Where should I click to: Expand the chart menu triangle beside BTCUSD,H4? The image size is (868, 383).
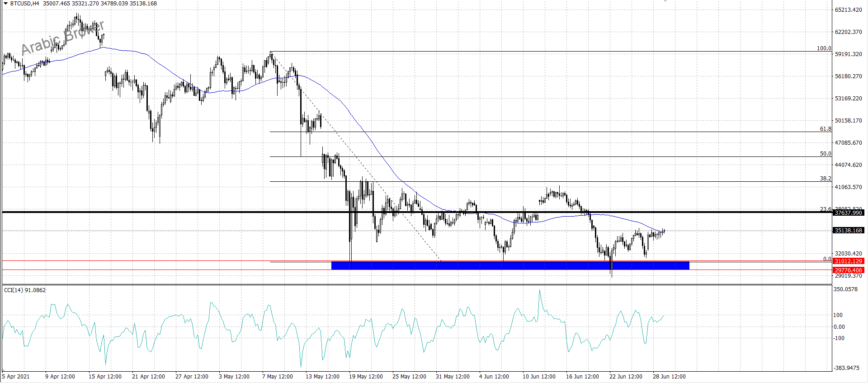pos(5,3)
